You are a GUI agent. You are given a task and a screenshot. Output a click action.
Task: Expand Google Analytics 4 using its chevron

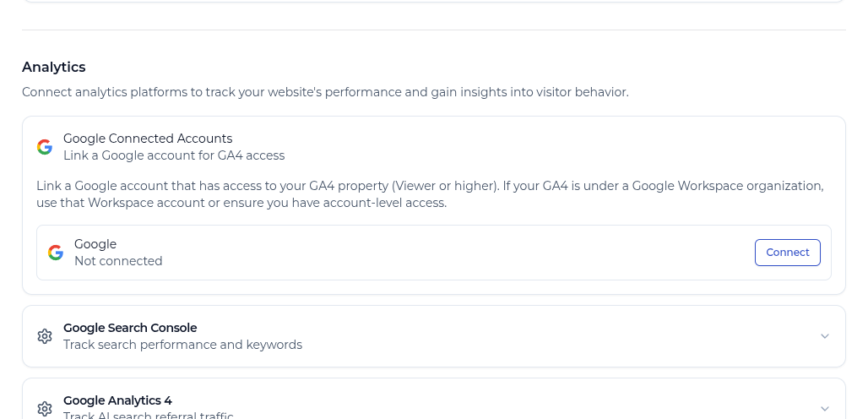pyautogui.click(x=825, y=408)
